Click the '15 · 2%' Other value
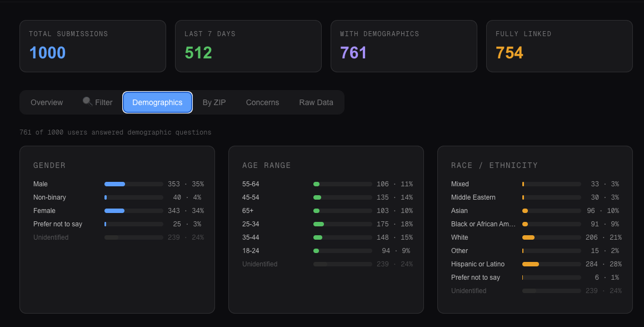This screenshot has height=327, width=644. pyautogui.click(x=605, y=251)
